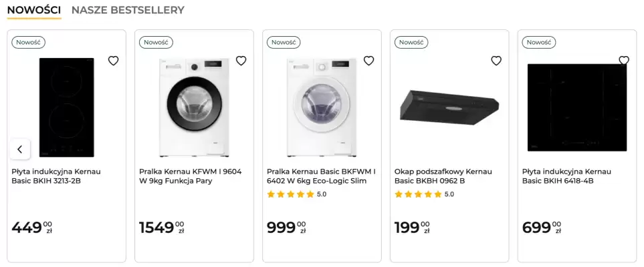Switch to Nasze Bestsellery tab
This screenshot has height=267, width=644.
click(x=128, y=10)
